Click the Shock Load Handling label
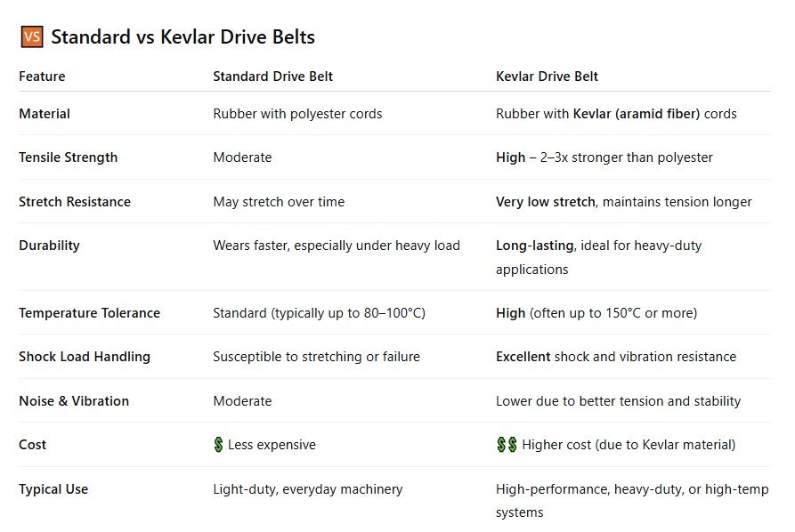 pyautogui.click(x=85, y=357)
